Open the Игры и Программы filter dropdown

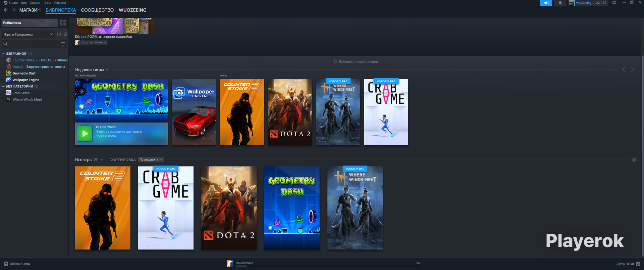[28, 34]
